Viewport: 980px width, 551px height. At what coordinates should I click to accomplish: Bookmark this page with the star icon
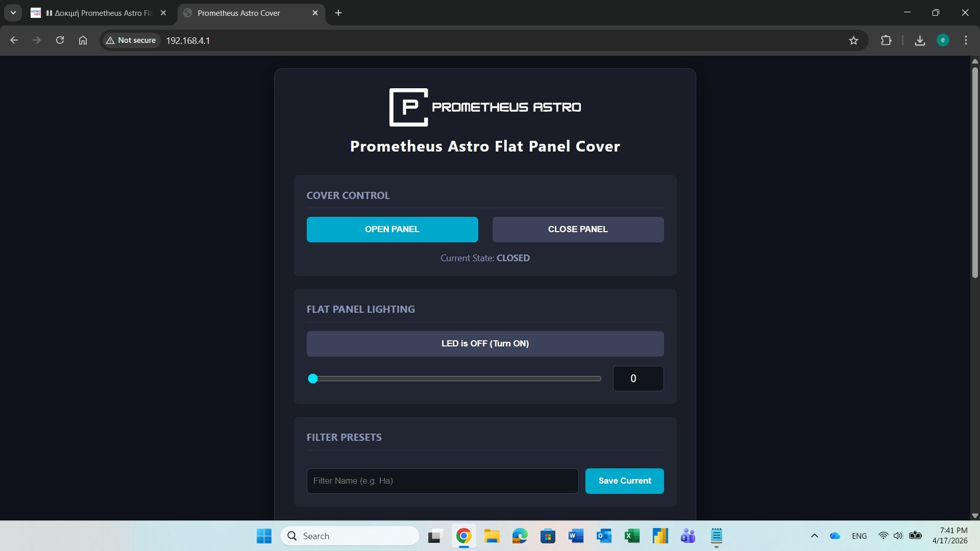click(853, 40)
